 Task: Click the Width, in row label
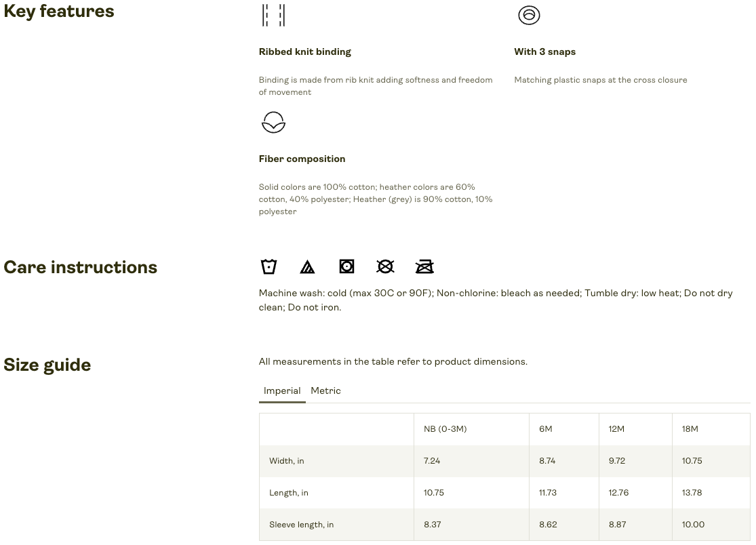286,461
